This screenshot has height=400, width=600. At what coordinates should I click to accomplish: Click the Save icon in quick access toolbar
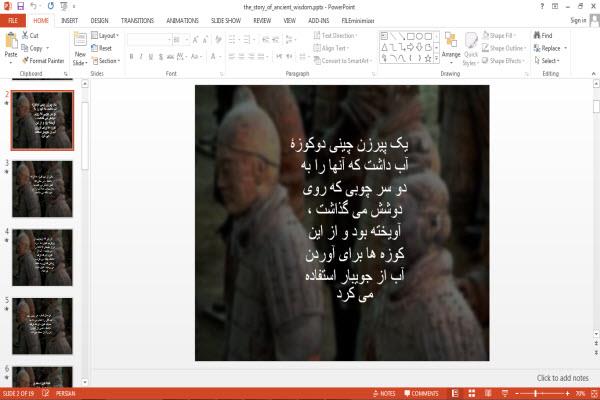pos(21,6)
